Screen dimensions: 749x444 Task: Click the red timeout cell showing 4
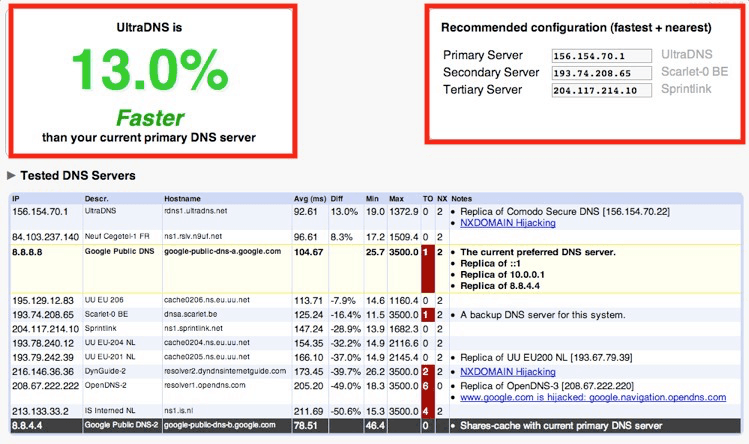[428, 411]
